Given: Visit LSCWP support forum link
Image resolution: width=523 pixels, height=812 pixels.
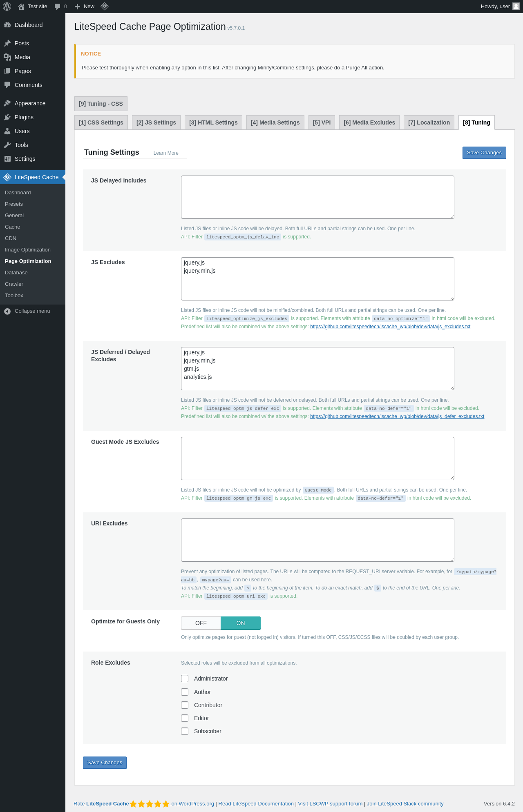Looking at the screenshot, I should tap(330, 804).
